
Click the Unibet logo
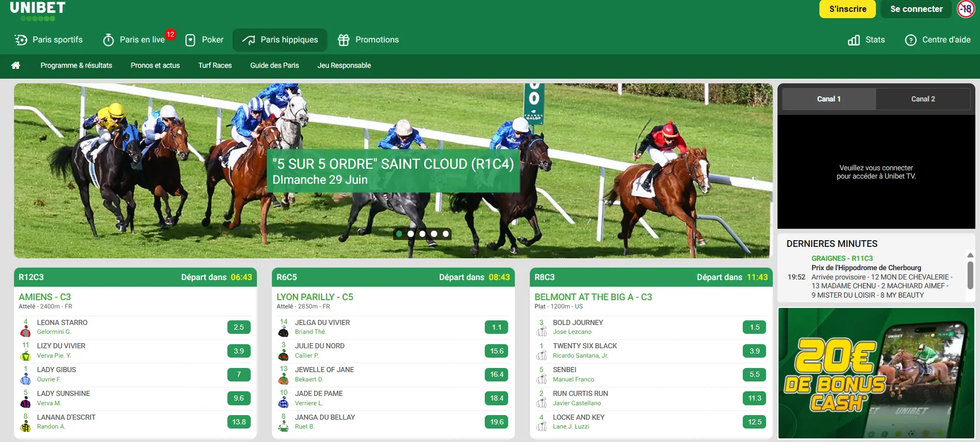click(x=38, y=11)
